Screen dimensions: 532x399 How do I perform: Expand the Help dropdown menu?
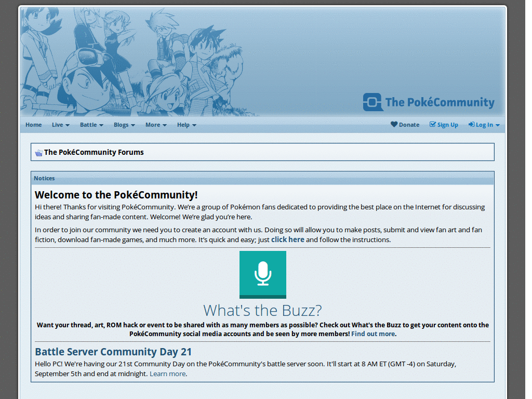tap(187, 125)
